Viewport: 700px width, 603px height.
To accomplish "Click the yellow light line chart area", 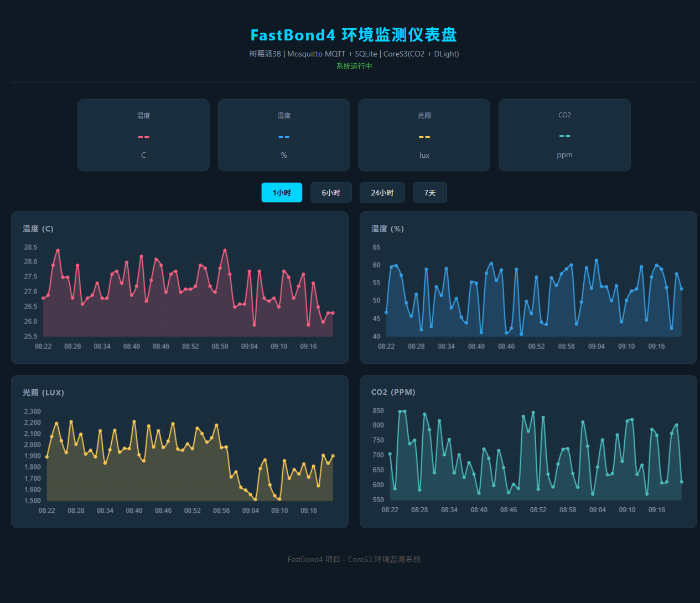I will (190, 456).
